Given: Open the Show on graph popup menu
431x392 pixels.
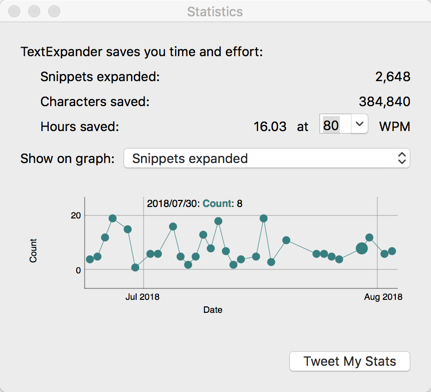Looking at the screenshot, I should point(267,158).
